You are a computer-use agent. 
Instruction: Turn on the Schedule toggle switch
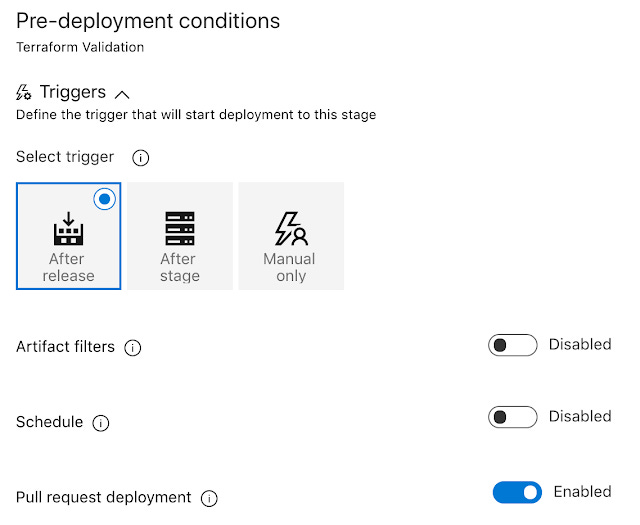(x=512, y=417)
